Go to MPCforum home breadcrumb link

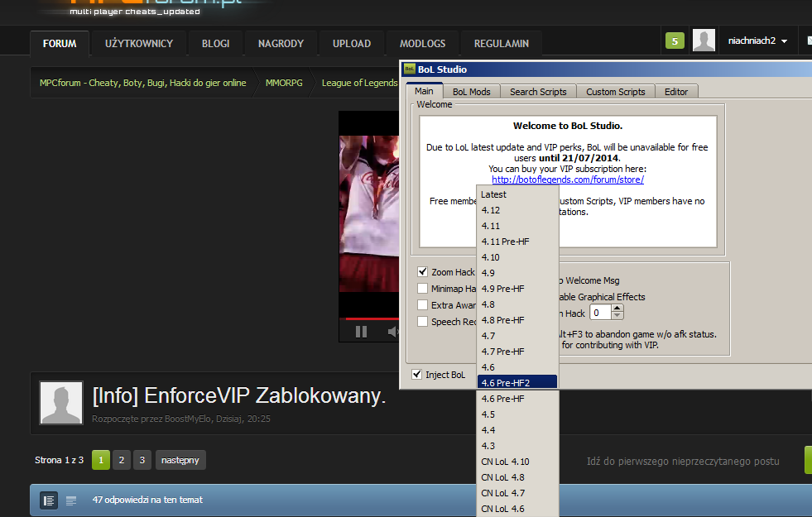point(143,83)
